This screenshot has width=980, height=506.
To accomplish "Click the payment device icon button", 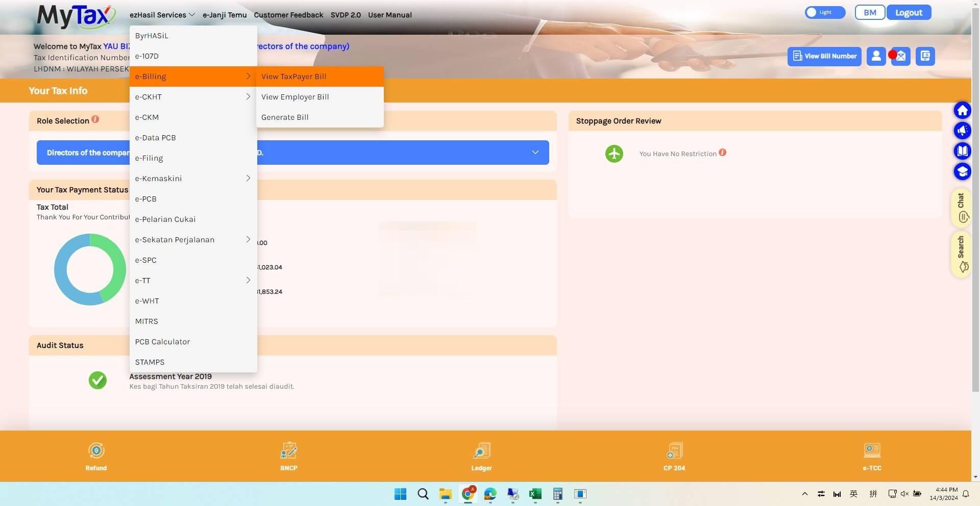I will coord(925,56).
